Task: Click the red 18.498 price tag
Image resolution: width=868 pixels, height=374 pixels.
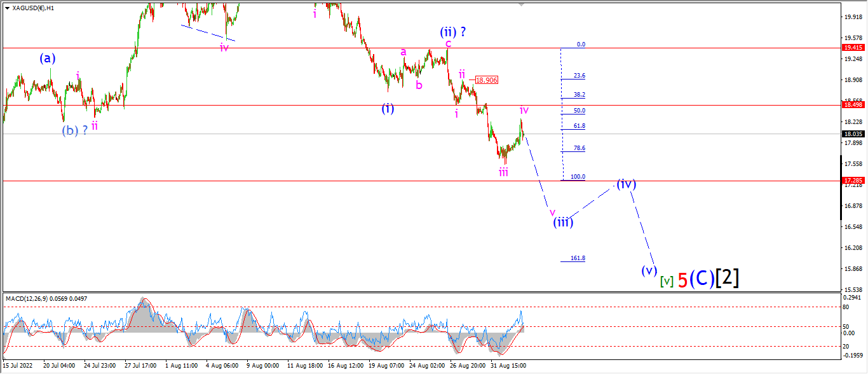Action: 853,104
